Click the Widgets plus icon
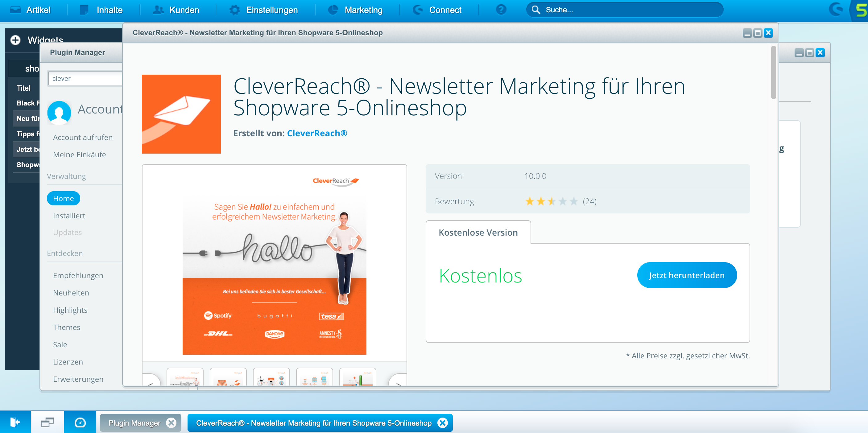 point(15,40)
